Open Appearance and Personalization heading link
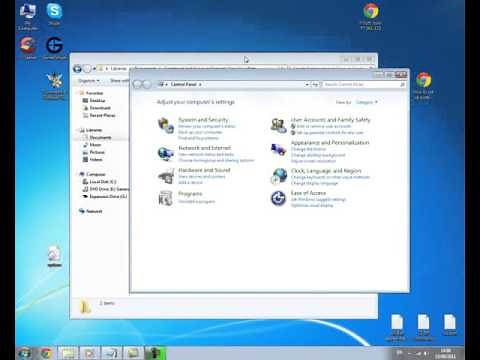 [330, 143]
